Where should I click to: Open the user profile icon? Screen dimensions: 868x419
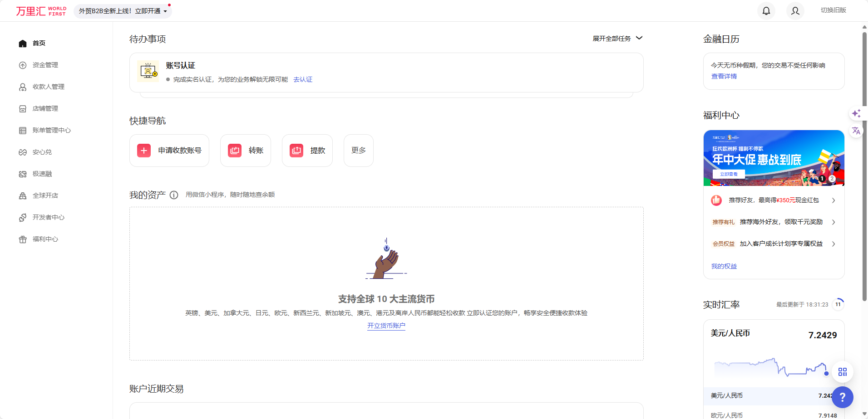click(x=795, y=10)
